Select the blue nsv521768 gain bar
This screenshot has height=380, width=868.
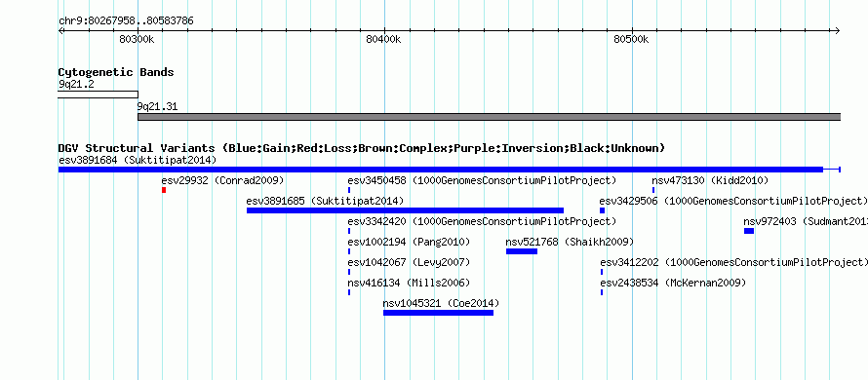pos(522,251)
